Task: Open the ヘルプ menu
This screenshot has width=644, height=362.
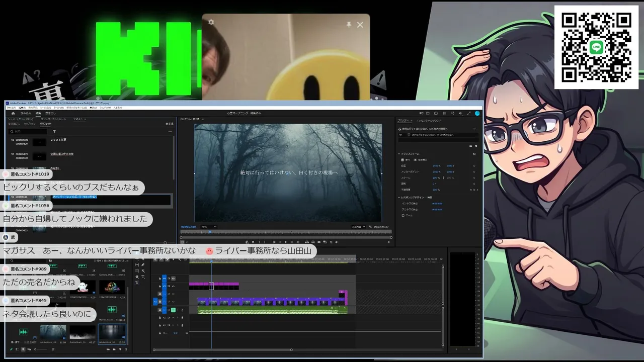Action: tap(117, 108)
